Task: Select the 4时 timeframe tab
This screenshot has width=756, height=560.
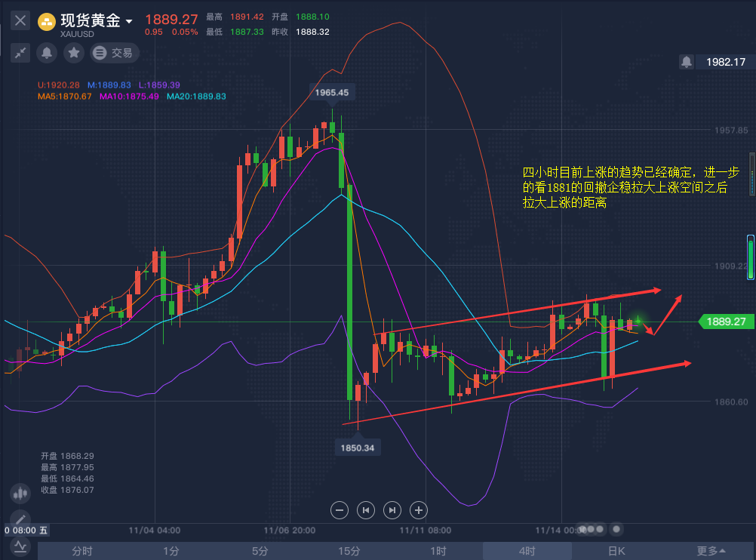Action: click(x=527, y=551)
